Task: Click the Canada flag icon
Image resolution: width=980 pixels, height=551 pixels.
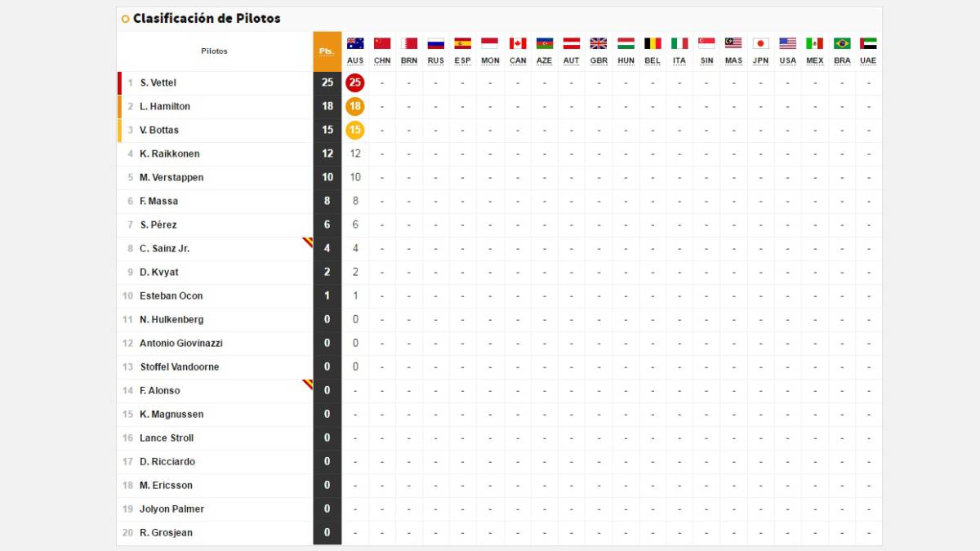Action: [x=518, y=43]
